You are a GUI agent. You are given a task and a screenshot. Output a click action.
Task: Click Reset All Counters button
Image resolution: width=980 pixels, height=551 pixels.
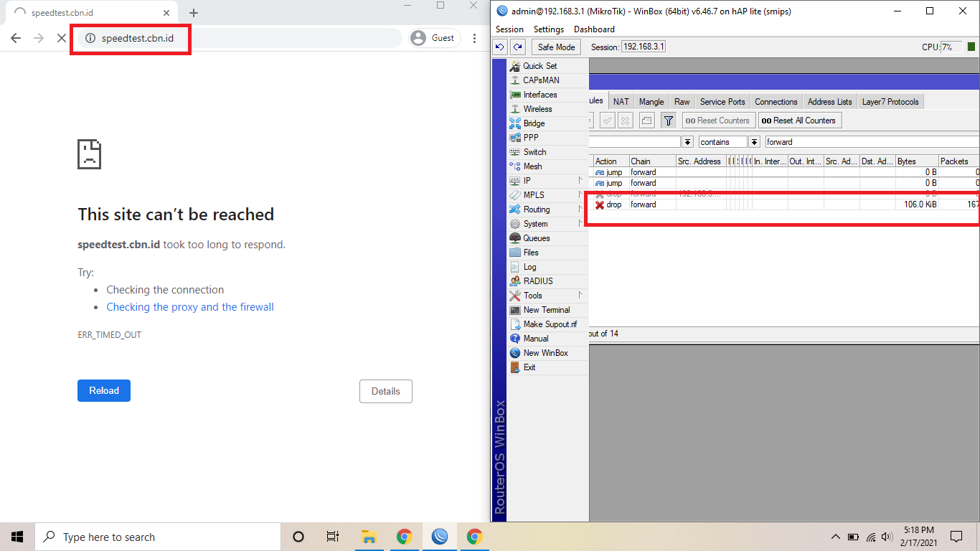click(798, 121)
